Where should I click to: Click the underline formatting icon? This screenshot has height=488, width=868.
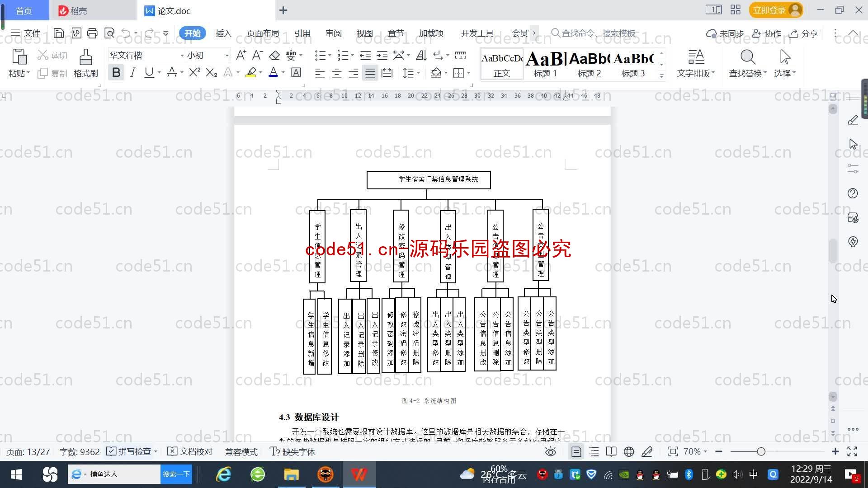(x=149, y=73)
